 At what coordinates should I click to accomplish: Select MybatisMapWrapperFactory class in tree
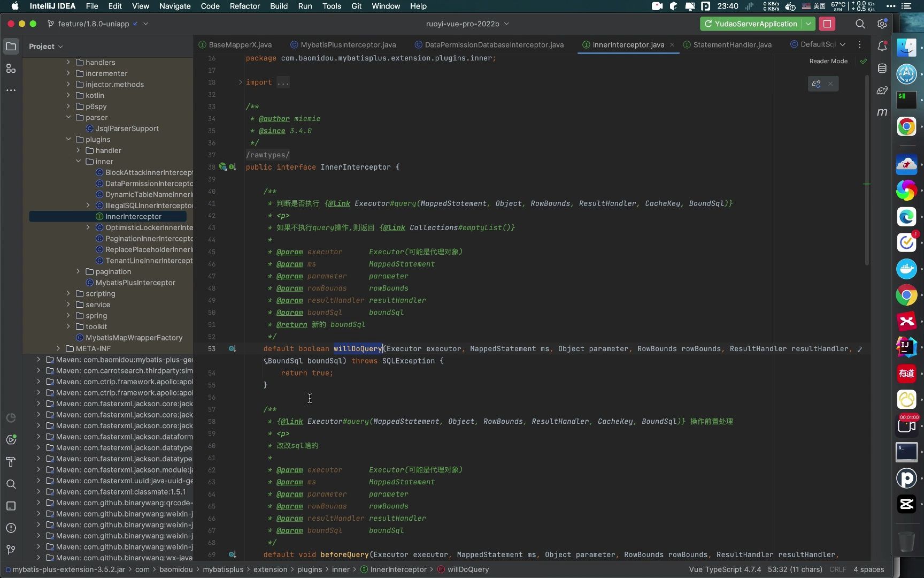129,338
